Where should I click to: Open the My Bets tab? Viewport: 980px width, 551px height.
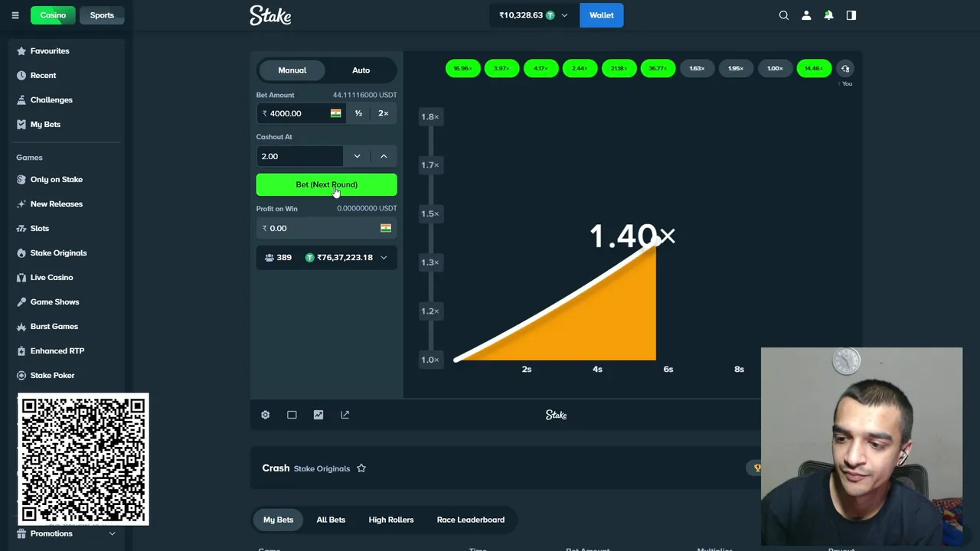pyautogui.click(x=278, y=520)
